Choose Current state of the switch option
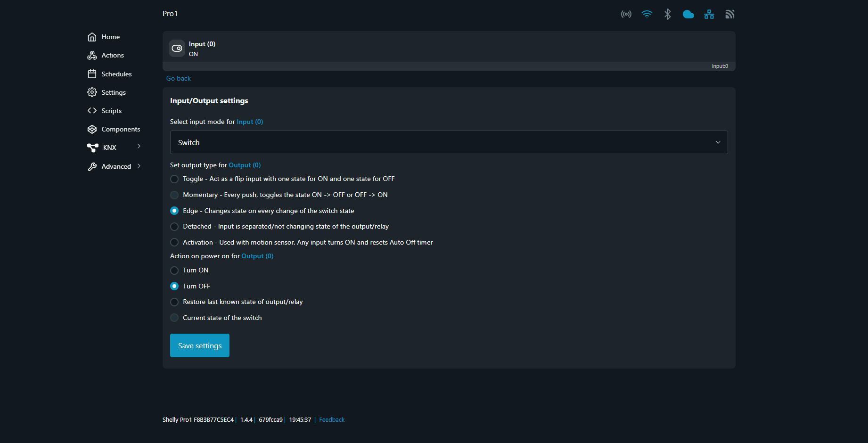868x443 pixels. pyautogui.click(x=174, y=318)
